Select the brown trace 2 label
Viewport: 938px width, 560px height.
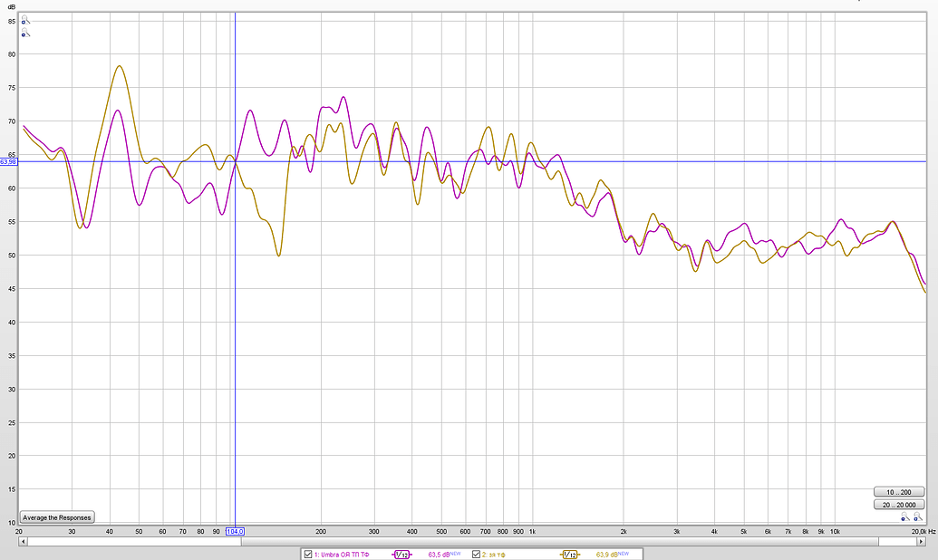(498, 554)
